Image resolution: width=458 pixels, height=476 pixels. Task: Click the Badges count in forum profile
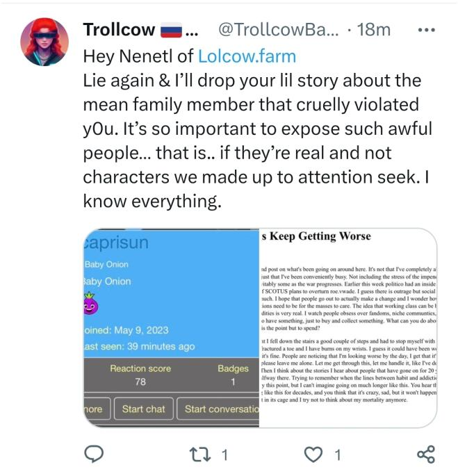click(233, 375)
